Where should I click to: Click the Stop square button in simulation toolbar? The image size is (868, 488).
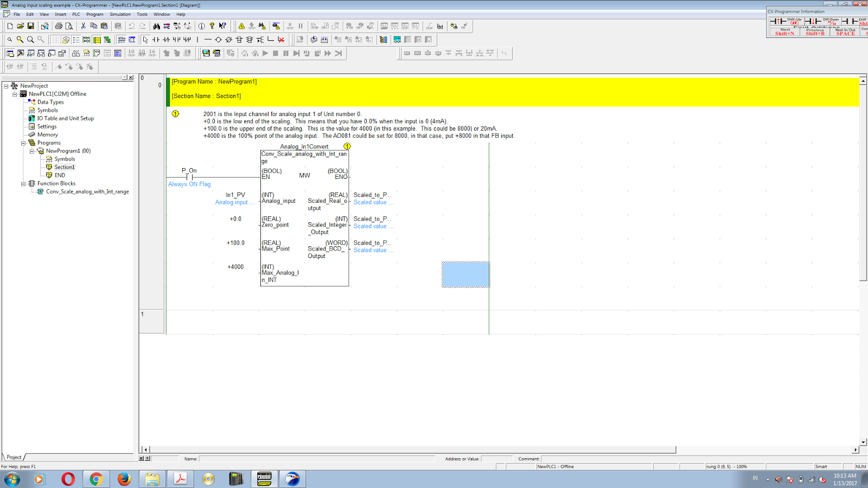click(x=276, y=53)
